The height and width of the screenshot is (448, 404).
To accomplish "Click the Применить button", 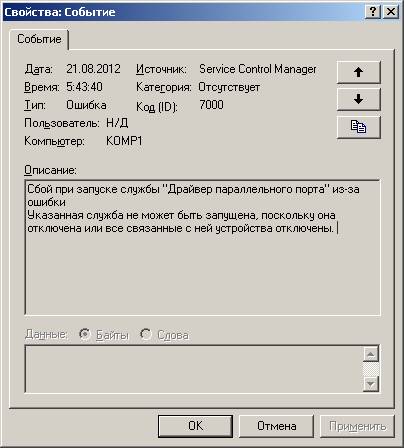I will [x=357, y=426].
